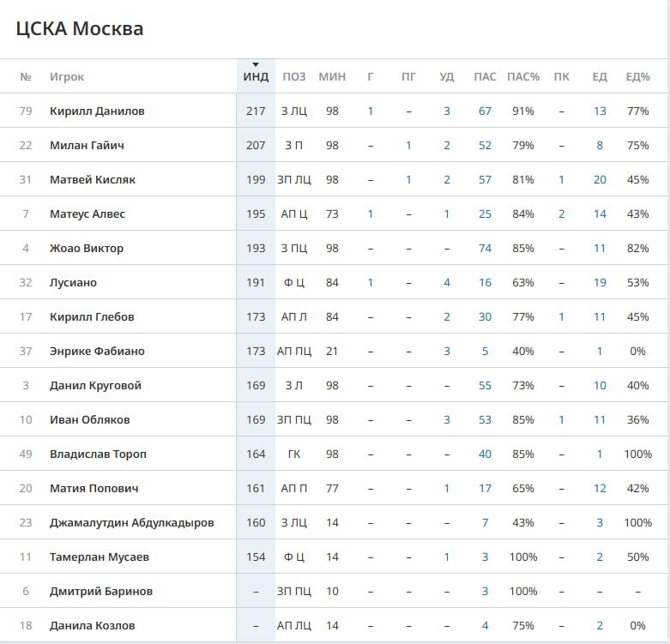Sort table by ПАС% column header
Screen dimensions: 670x644
pos(523,77)
